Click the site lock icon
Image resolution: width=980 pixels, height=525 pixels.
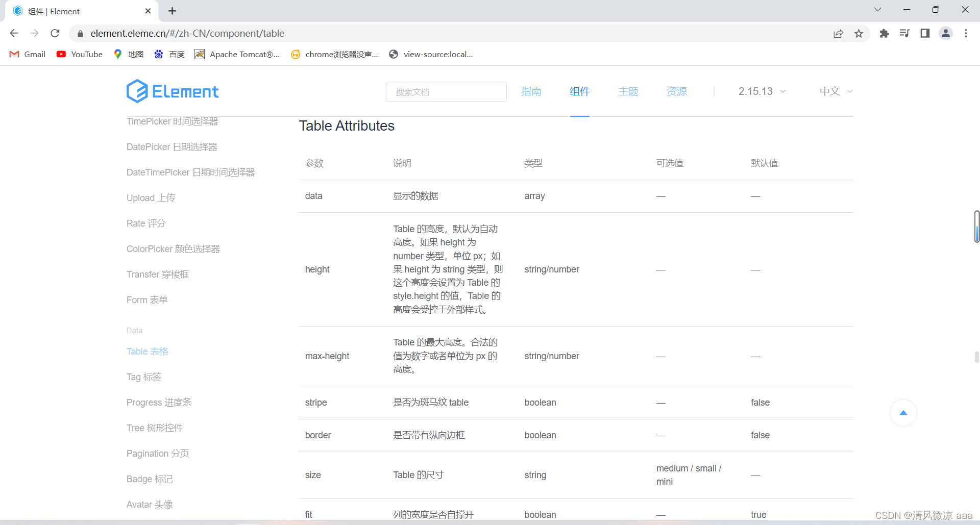tap(80, 34)
